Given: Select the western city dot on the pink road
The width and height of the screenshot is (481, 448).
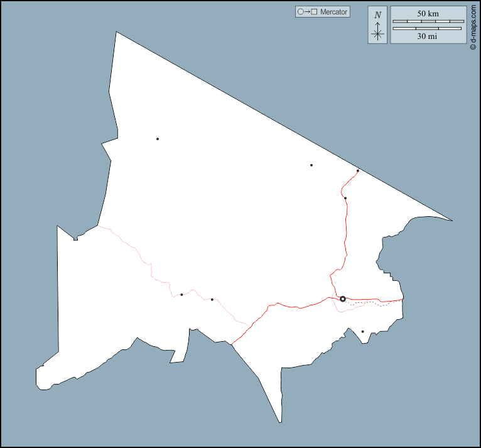Looking at the screenshot, I should [181, 294].
